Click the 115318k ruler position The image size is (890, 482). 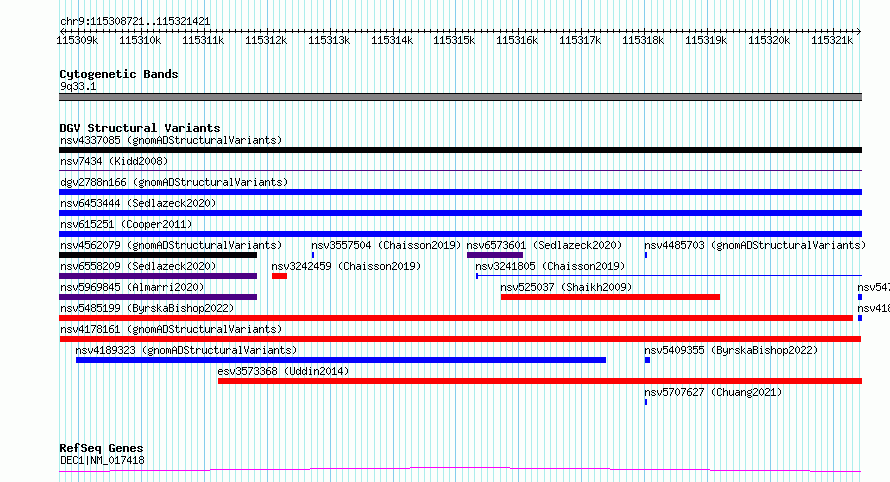pyautogui.click(x=643, y=40)
